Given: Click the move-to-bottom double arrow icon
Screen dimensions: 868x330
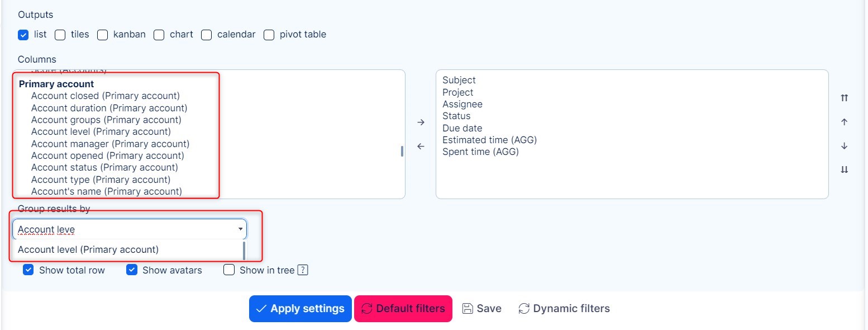Looking at the screenshot, I should (844, 170).
